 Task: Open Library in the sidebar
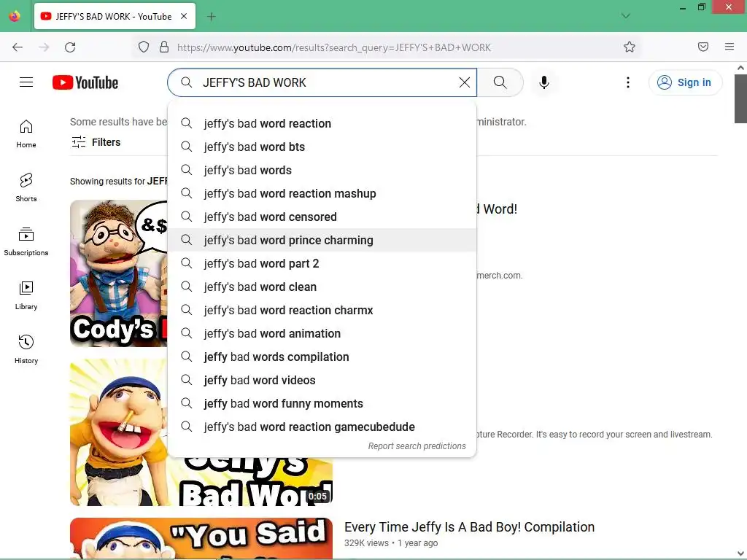click(26, 296)
